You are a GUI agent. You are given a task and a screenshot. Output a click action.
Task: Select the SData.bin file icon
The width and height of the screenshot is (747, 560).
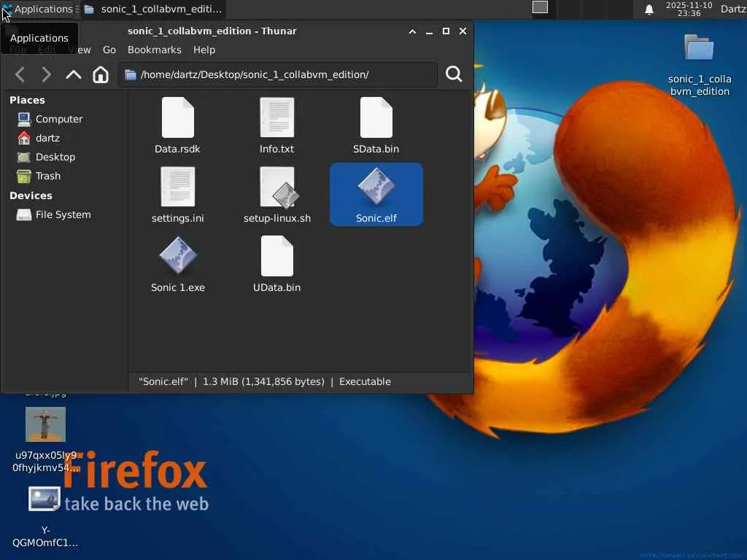(x=376, y=117)
